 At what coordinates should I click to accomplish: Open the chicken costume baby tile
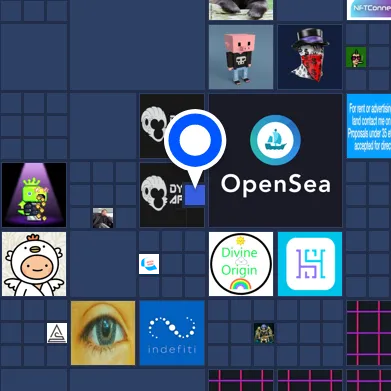click(x=34, y=264)
